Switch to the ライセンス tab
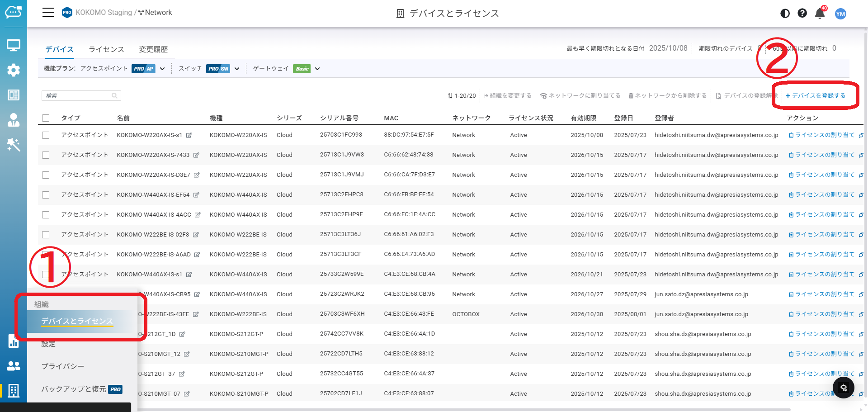868x412 pixels. point(106,49)
